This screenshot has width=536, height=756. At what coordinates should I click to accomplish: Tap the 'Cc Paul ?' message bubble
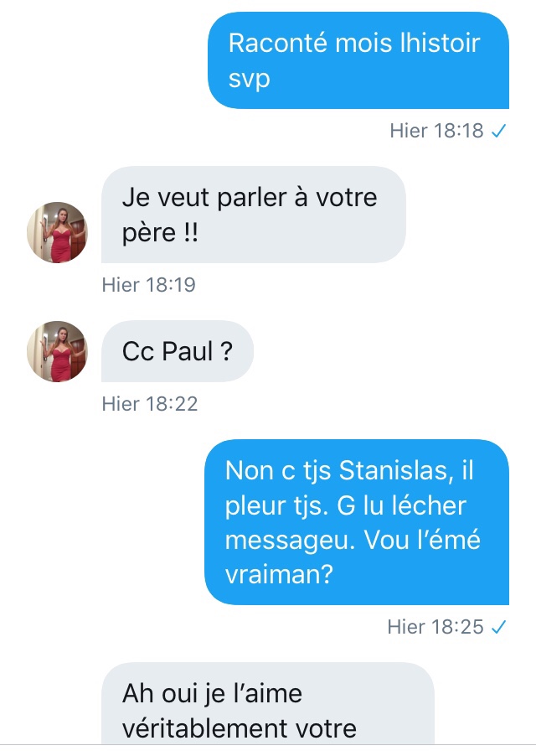178,351
